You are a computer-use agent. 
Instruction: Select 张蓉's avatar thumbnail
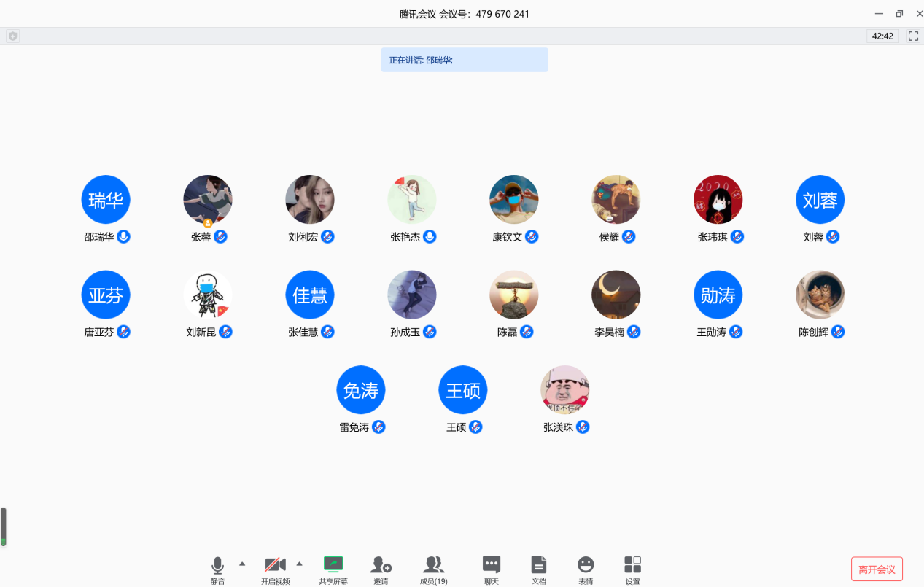click(208, 199)
